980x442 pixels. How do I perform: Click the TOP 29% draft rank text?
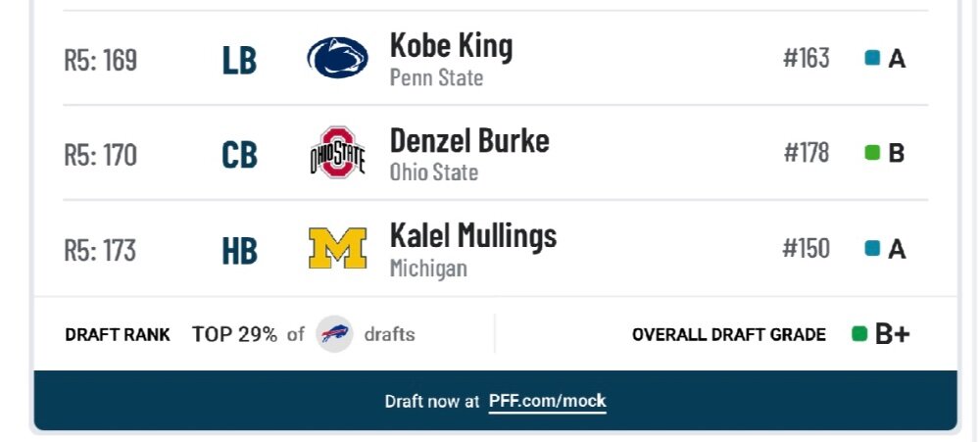234,334
